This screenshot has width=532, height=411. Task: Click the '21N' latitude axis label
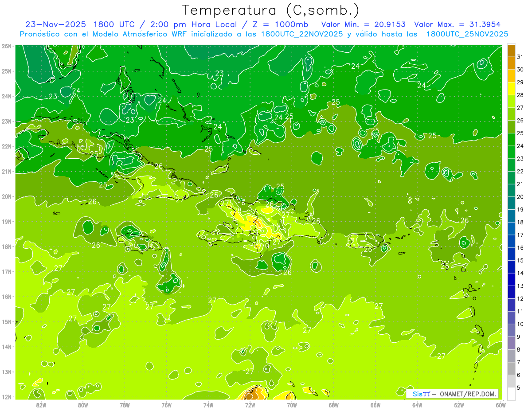point(7,171)
